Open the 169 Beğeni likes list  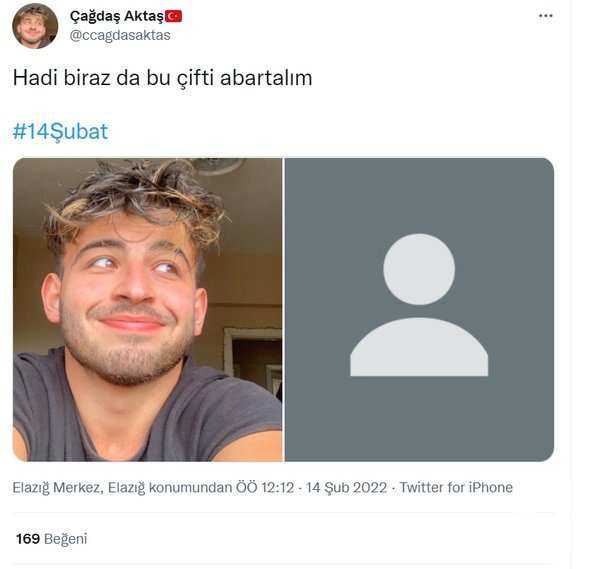52,539
